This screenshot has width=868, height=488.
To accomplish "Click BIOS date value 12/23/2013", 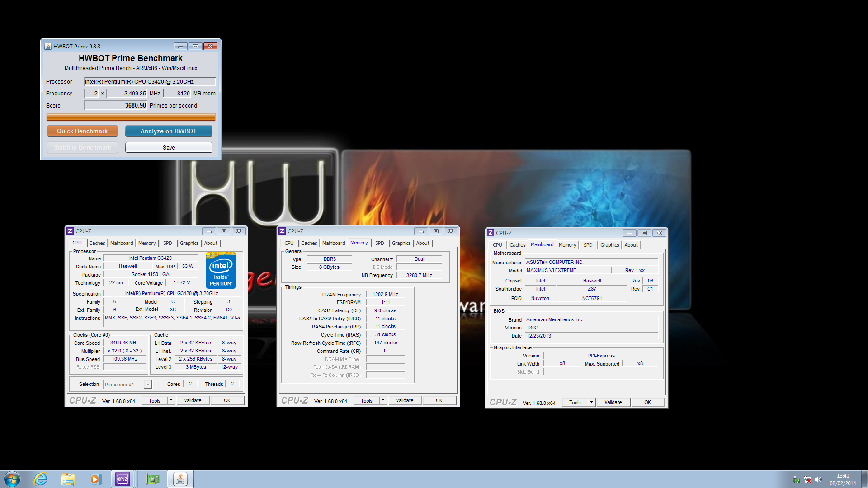I will 591,336.
